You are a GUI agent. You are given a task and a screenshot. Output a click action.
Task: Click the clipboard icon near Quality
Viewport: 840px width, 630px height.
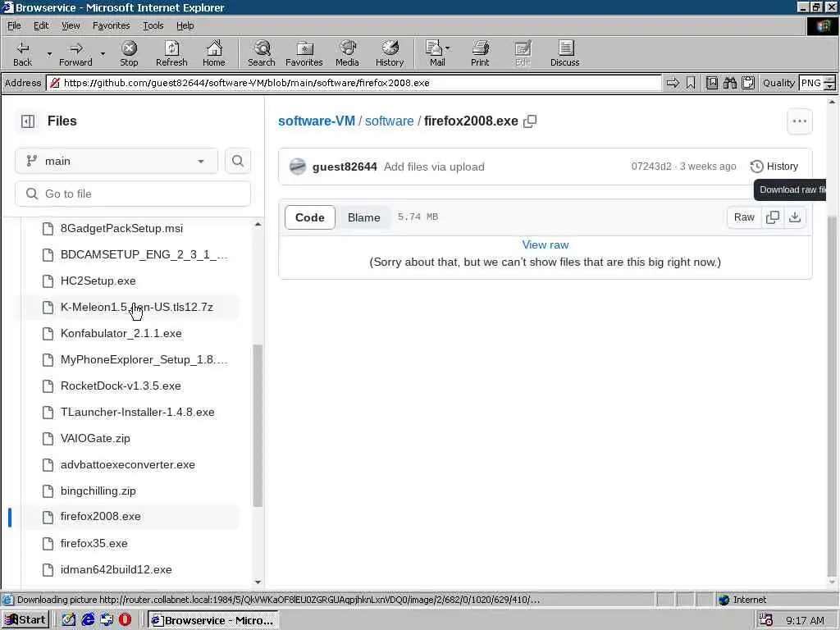pyautogui.click(x=748, y=83)
